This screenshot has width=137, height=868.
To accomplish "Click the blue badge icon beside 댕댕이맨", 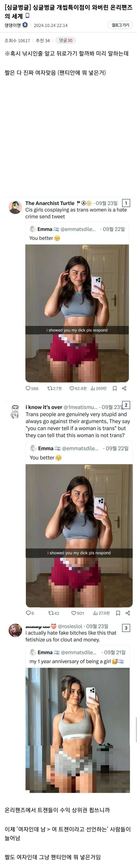I will tap(25, 25).
